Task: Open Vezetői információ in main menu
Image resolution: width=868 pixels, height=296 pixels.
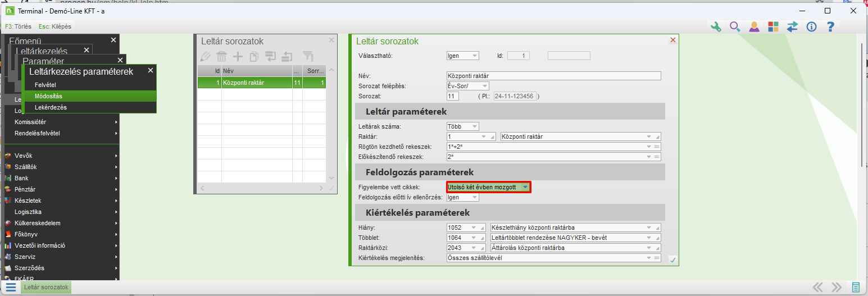Action: point(62,245)
